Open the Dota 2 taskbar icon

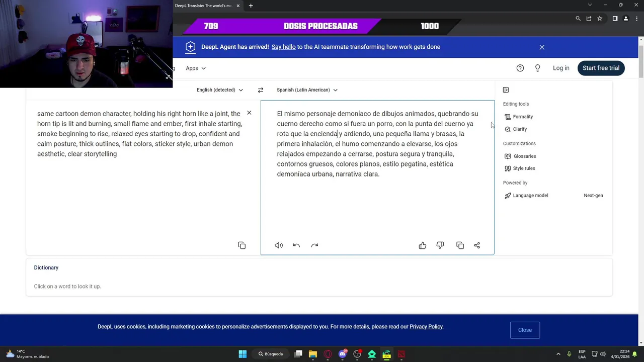401,354
